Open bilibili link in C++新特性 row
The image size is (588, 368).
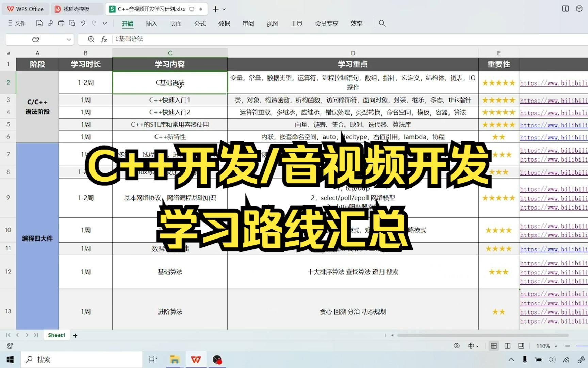[x=554, y=137]
